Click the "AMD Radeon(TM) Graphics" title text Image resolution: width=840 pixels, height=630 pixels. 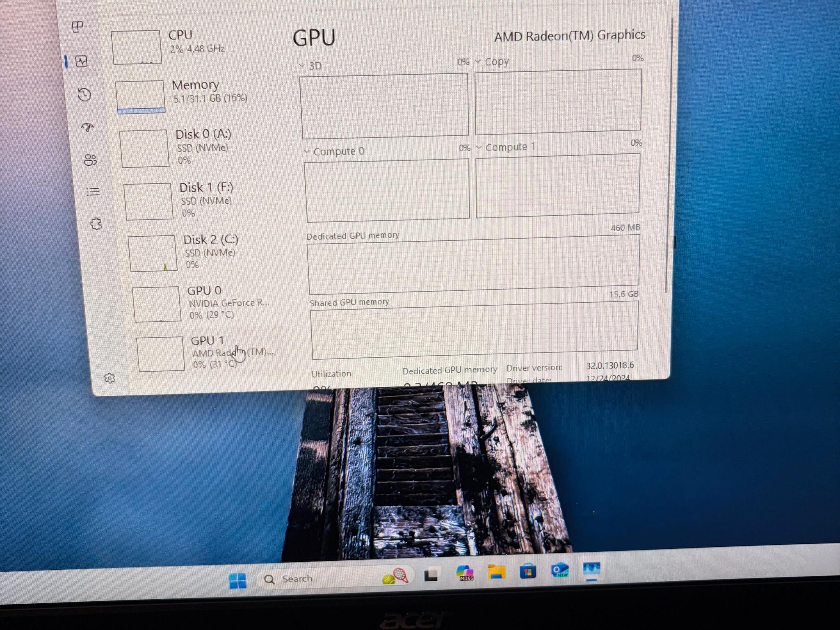click(570, 36)
